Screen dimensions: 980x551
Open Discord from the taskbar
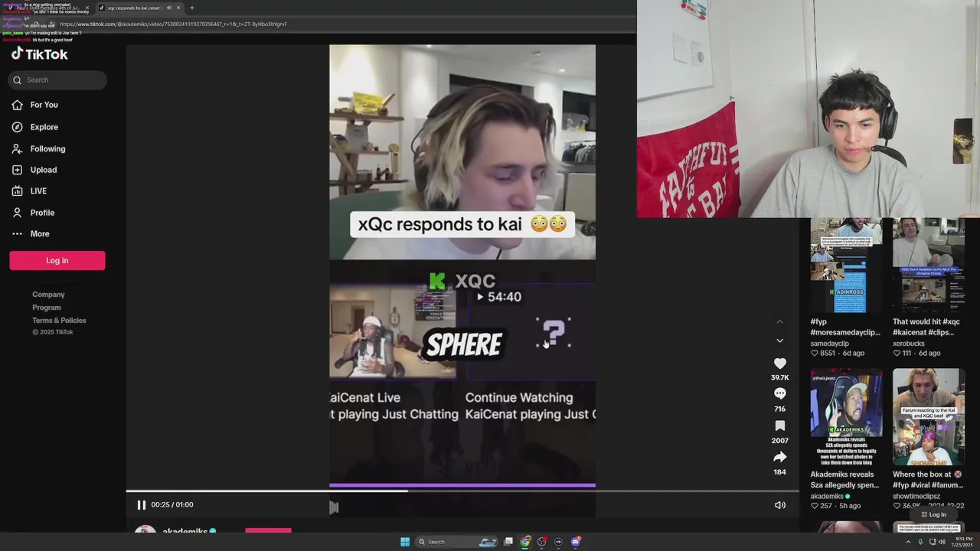575,542
